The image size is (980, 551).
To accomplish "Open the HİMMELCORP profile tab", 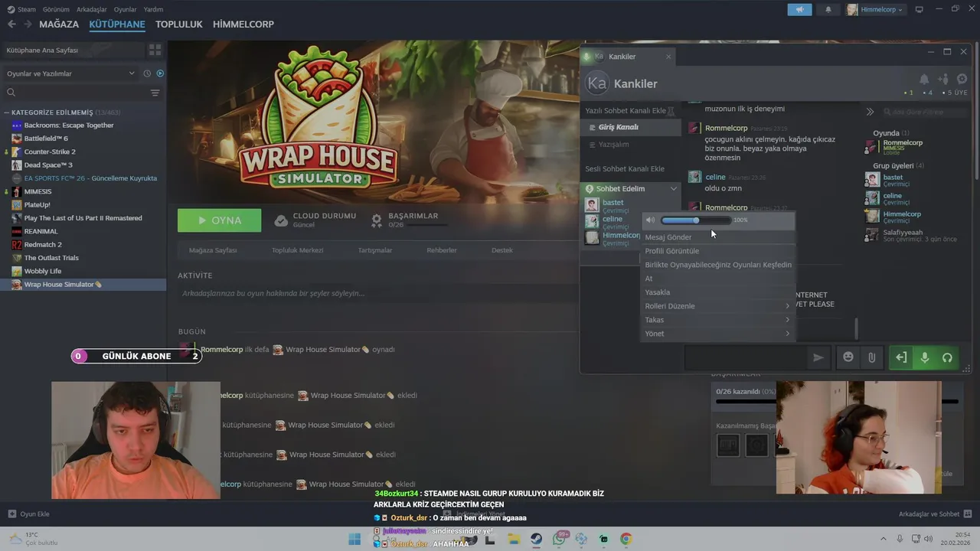I will pos(243,24).
